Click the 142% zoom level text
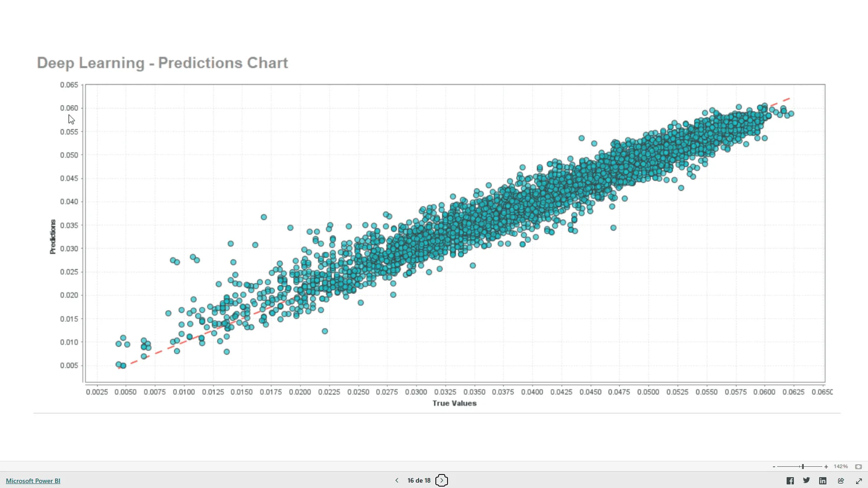 (841, 467)
